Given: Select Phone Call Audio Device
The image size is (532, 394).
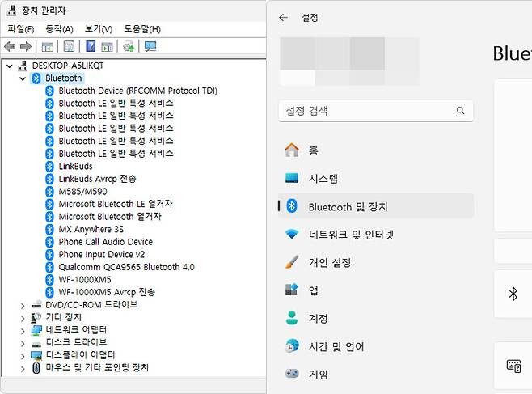Looking at the screenshot, I should 106,242.
